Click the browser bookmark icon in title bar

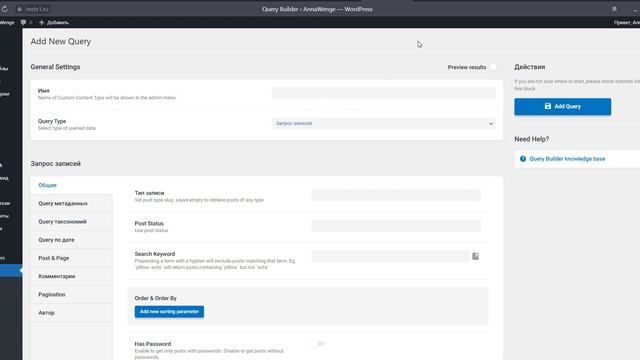coord(614,9)
